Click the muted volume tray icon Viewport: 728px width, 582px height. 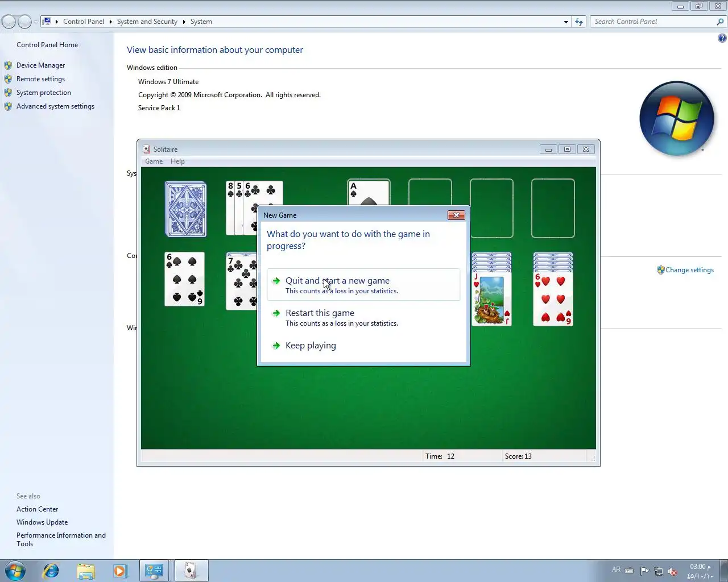pyautogui.click(x=672, y=571)
